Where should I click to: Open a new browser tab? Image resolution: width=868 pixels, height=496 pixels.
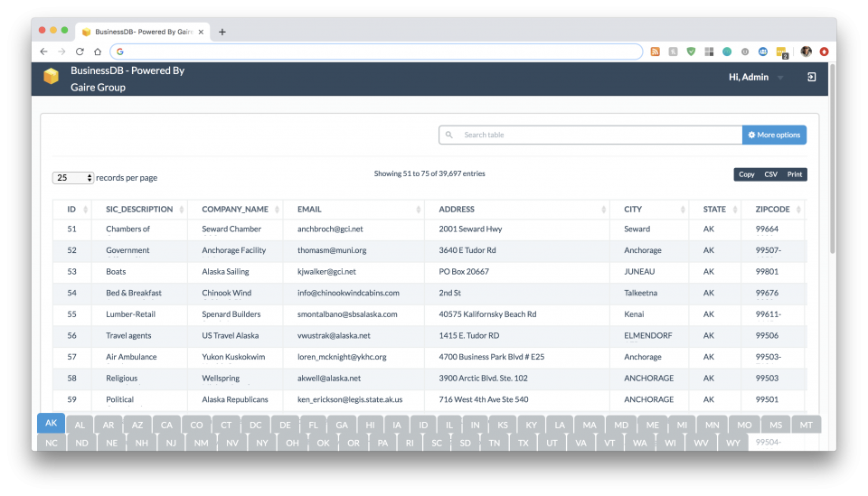pos(222,32)
